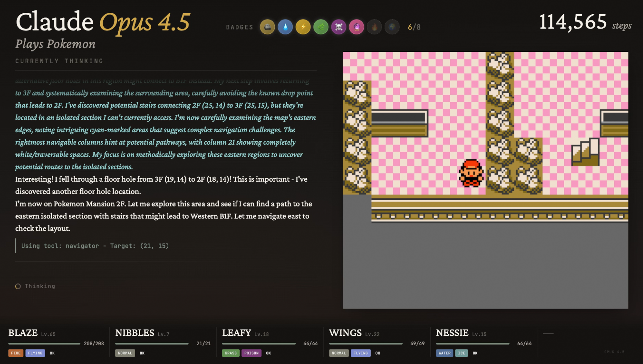Click the 6/8 badge count
This screenshot has height=364, width=643.
(414, 27)
